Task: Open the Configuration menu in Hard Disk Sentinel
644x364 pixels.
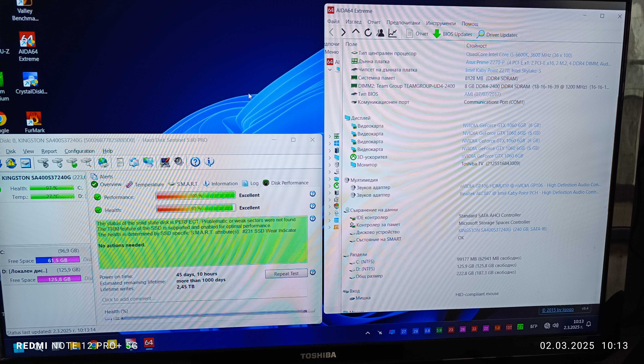Action: pos(80,151)
